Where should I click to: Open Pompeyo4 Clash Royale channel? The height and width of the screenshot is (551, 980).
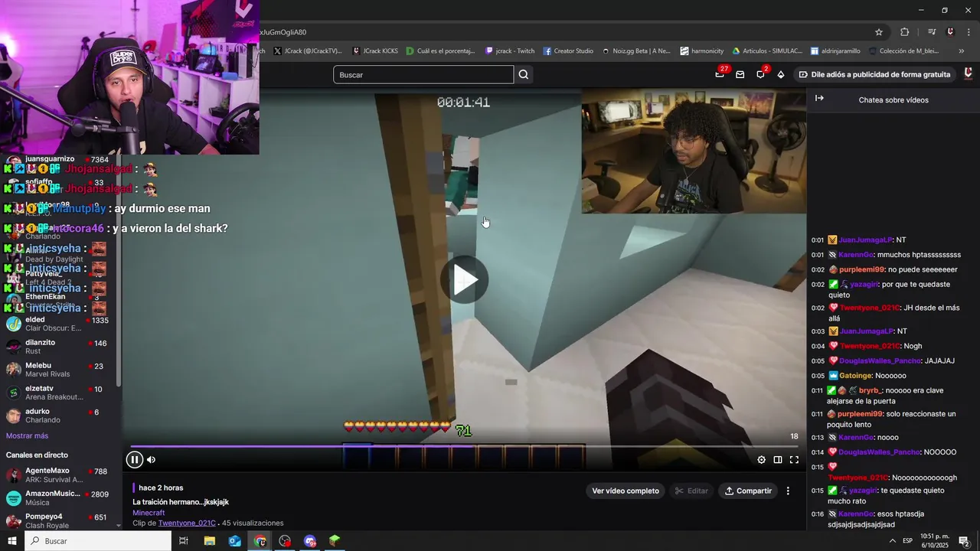tap(60, 520)
